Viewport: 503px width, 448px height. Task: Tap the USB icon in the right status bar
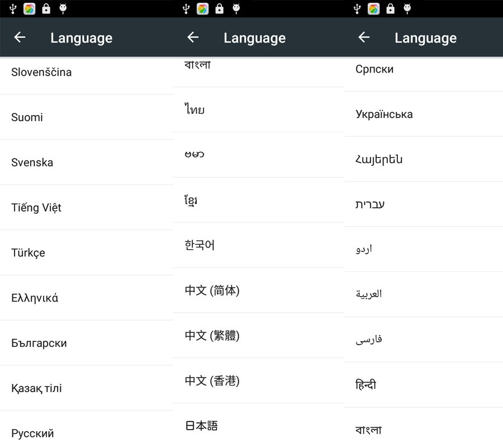(358, 8)
